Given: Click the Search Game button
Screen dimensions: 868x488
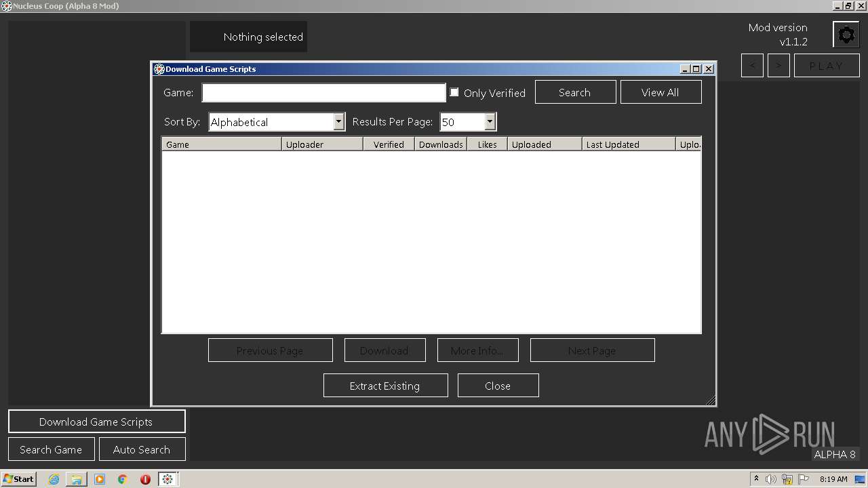Looking at the screenshot, I should [51, 449].
